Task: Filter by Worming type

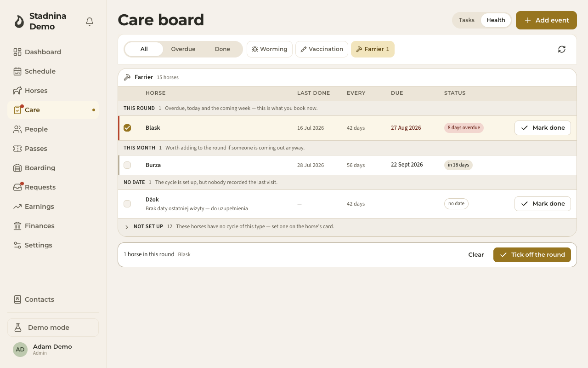Action: point(270,49)
